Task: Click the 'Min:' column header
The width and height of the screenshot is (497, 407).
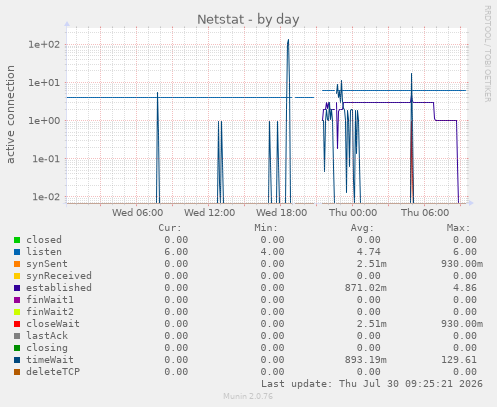Action: pos(266,228)
